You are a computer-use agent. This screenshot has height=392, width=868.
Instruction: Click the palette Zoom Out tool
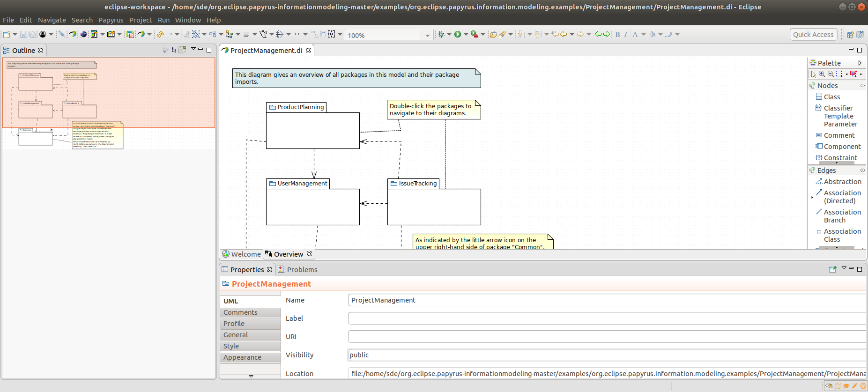(831, 74)
